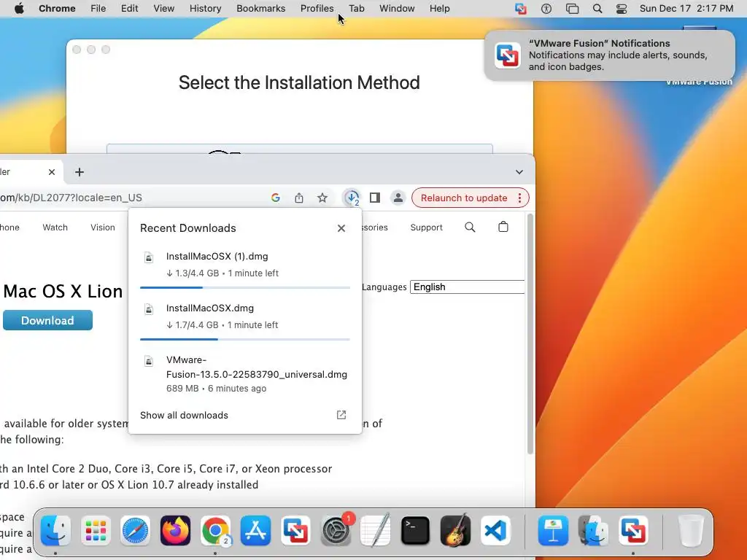
Task: Click VMware Fusion menu bar icon
Action: coord(521,9)
